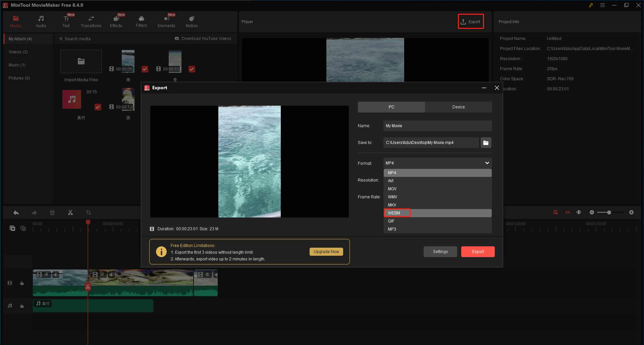
Task: Click the Upgrade Now button
Action: pyautogui.click(x=326, y=251)
